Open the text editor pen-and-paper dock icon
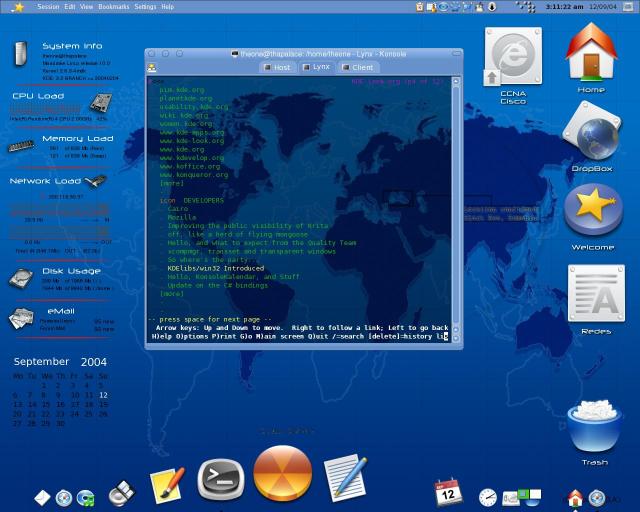The height and width of the screenshot is (512, 640). 345,477
